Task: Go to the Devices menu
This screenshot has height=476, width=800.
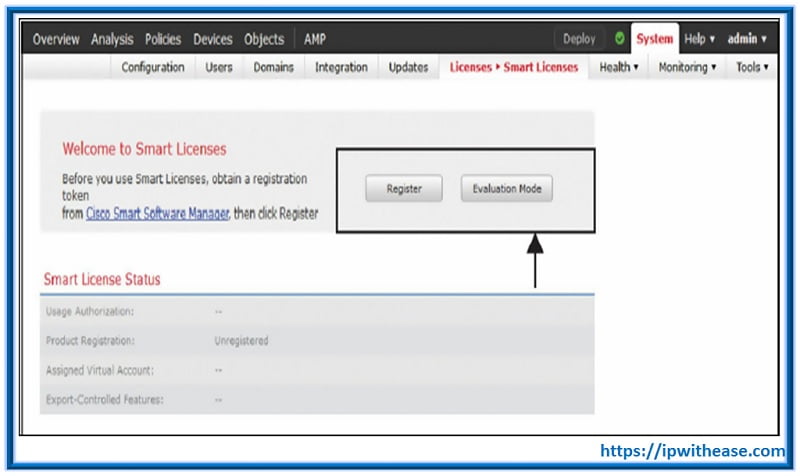Action: click(212, 39)
